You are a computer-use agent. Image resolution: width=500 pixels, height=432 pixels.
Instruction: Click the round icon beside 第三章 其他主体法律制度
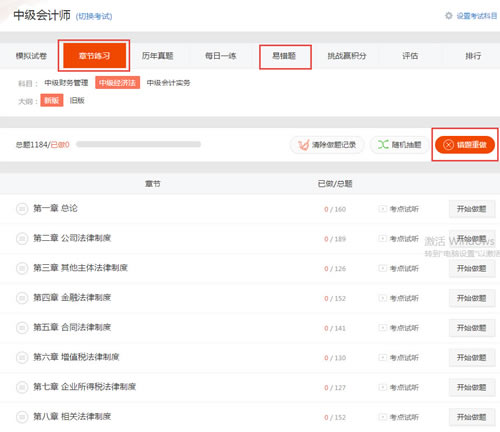22,268
